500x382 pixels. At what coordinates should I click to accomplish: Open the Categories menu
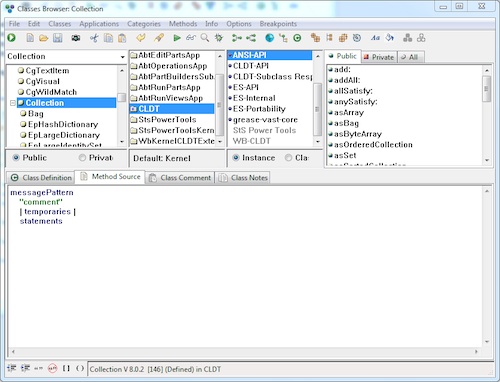pyautogui.click(x=144, y=24)
